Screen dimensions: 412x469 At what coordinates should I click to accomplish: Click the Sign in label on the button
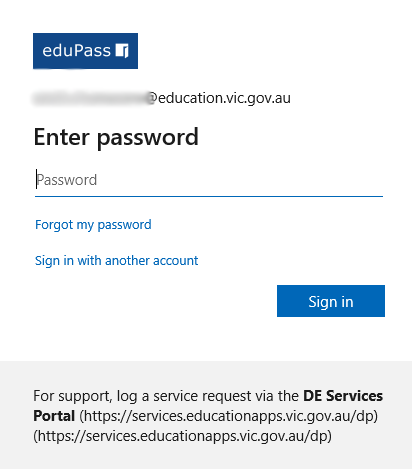[331, 302]
